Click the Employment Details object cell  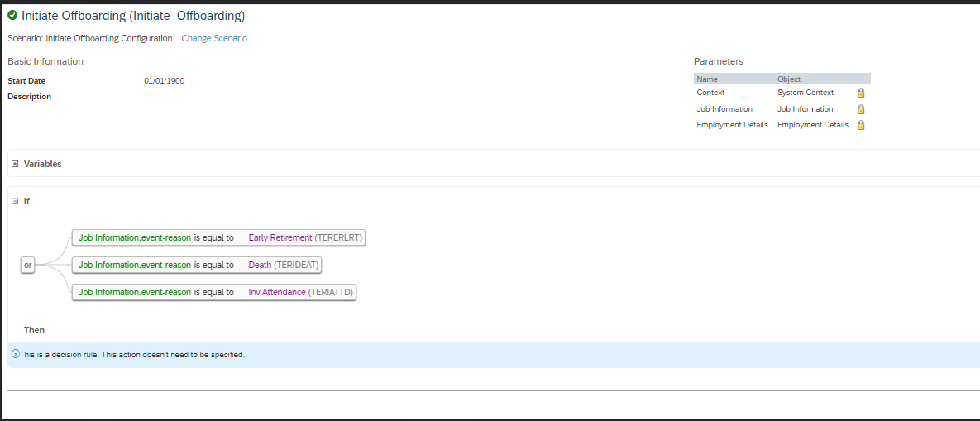[x=813, y=124]
